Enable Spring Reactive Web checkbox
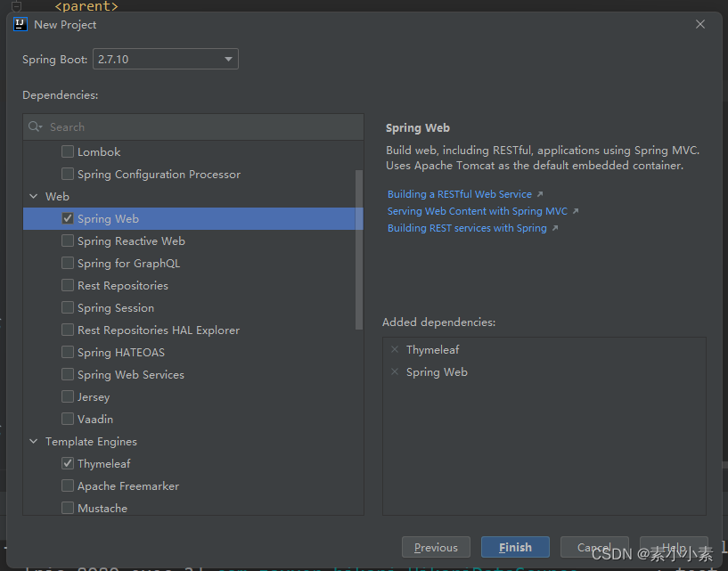The width and height of the screenshot is (728, 571). tap(68, 241)
